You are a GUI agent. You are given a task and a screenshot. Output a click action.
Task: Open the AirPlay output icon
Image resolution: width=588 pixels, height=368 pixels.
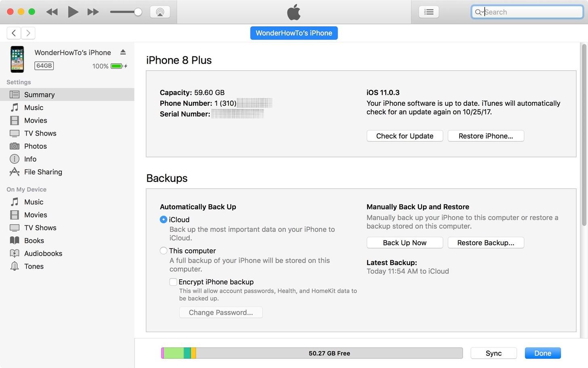coord(160,12)
